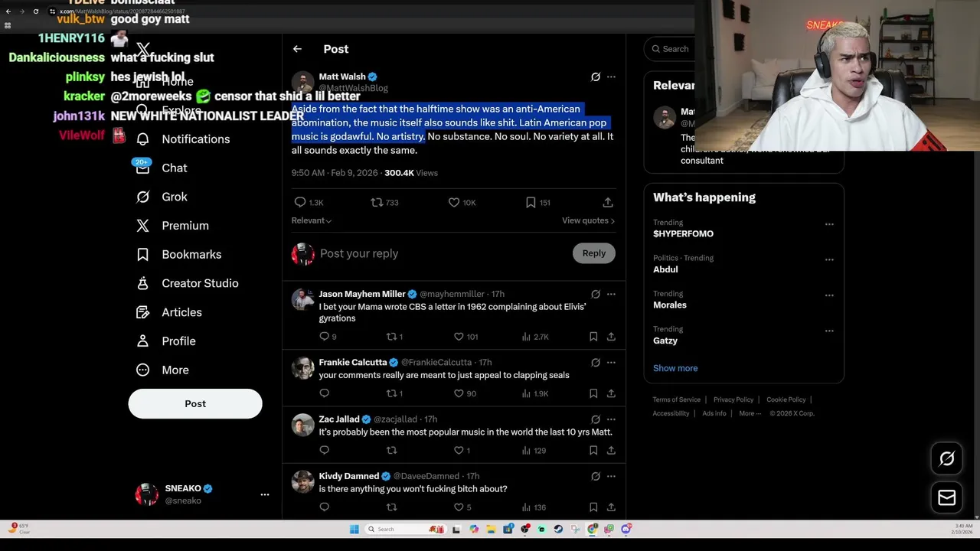Open Grok icon on Matt Walsh post

point(596,77)
